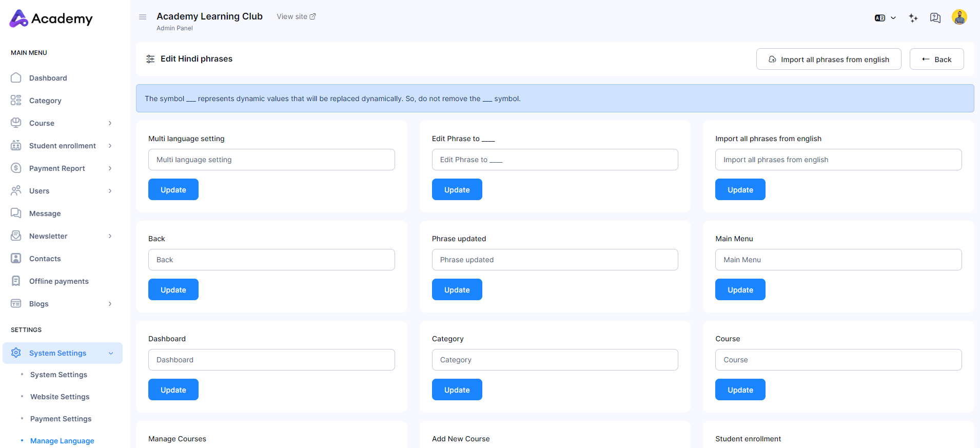Open the language selector in header

885,18
